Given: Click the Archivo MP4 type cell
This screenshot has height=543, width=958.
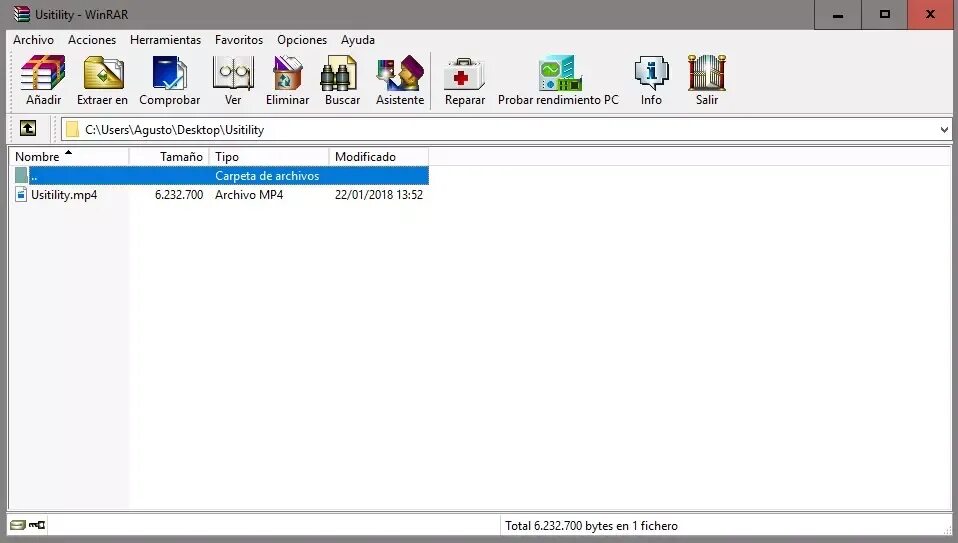Looking at the screenshot, I should [x=249, y=195].
